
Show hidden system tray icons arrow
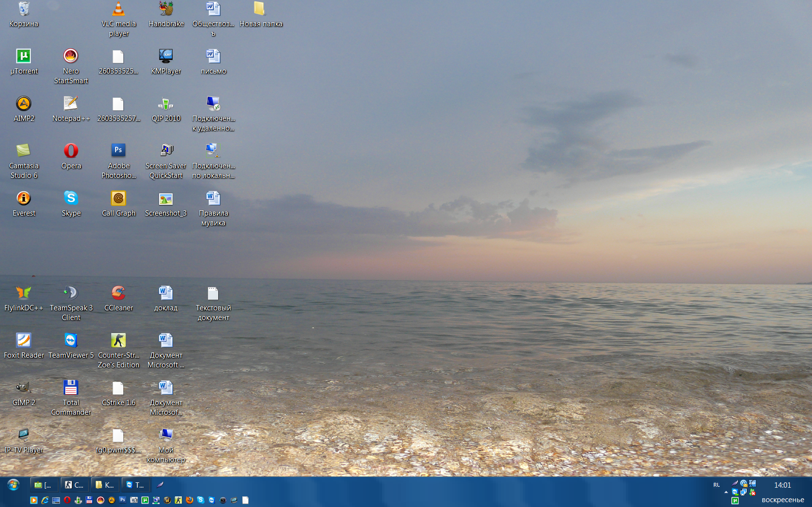coord(726,492)
